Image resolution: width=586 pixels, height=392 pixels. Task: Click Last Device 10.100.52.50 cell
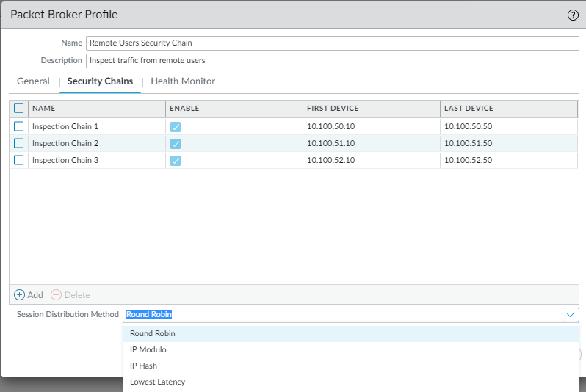pyautogui.click(x=469, y=161)
